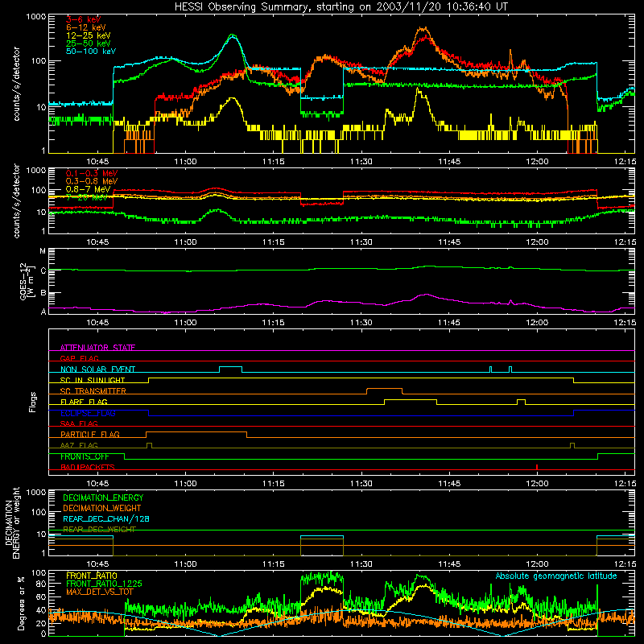
Task: Click the REAR_DEC_CHAN/128 legend label
Action: point(106,518)
